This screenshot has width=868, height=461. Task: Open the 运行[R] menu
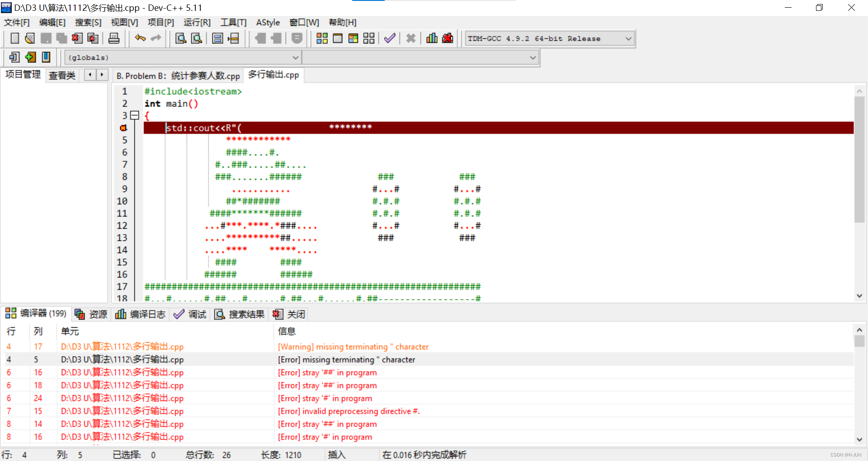click(197, 22)
